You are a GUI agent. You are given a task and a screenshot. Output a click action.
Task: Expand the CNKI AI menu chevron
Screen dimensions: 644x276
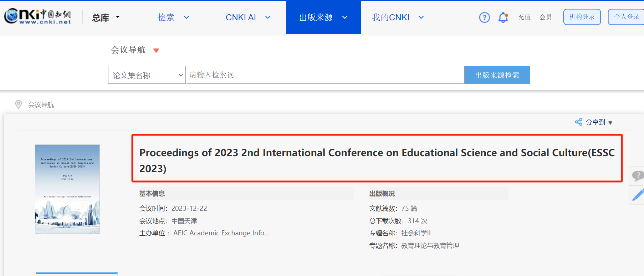pyautogui.click(x=268, y=17)
